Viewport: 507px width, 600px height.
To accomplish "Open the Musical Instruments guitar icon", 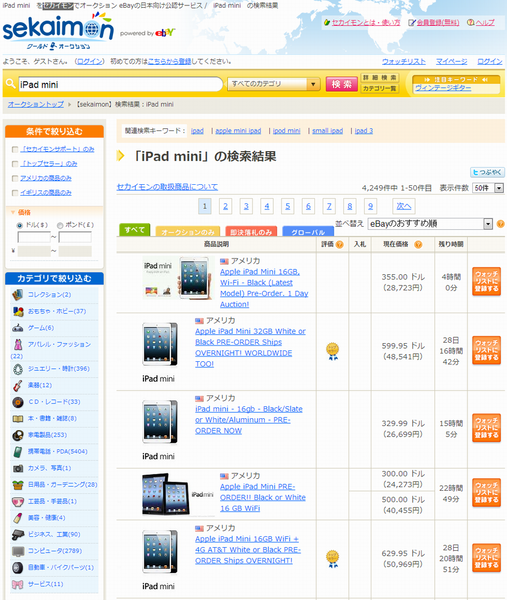I will pos(18,385).
